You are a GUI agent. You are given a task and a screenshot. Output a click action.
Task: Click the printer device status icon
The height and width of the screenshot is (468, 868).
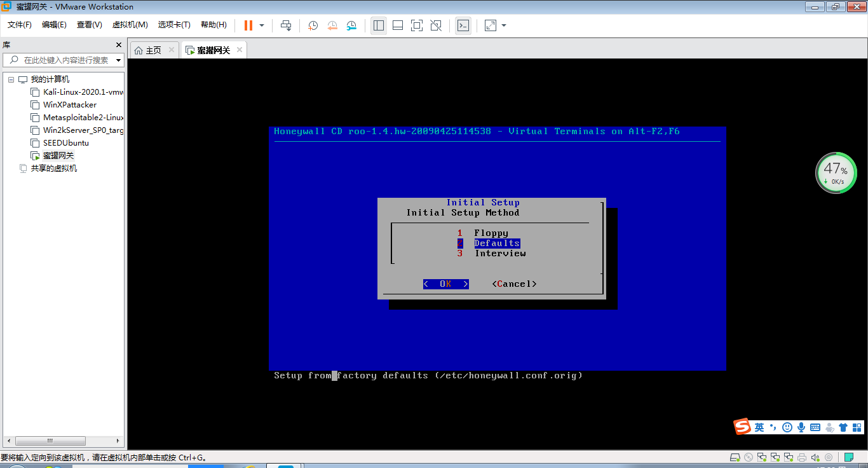[x=802, y=457]
